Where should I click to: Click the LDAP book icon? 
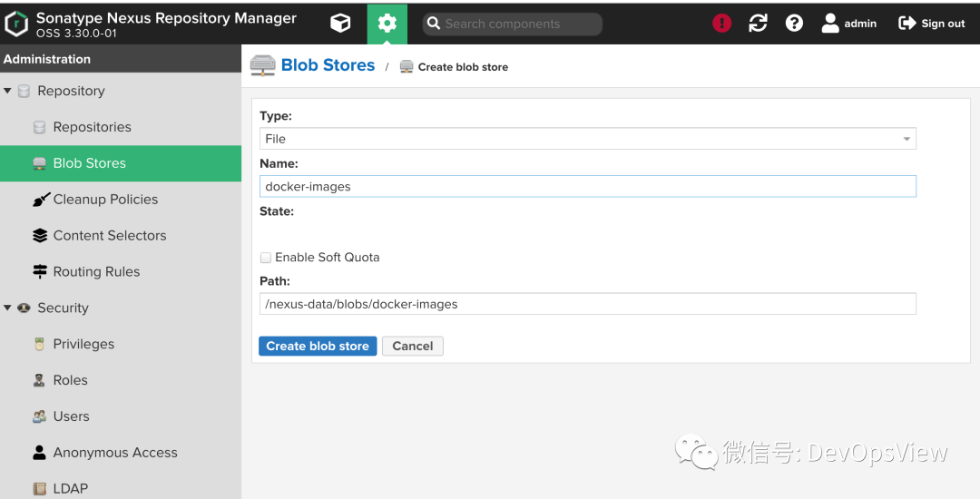coord(39,488)
